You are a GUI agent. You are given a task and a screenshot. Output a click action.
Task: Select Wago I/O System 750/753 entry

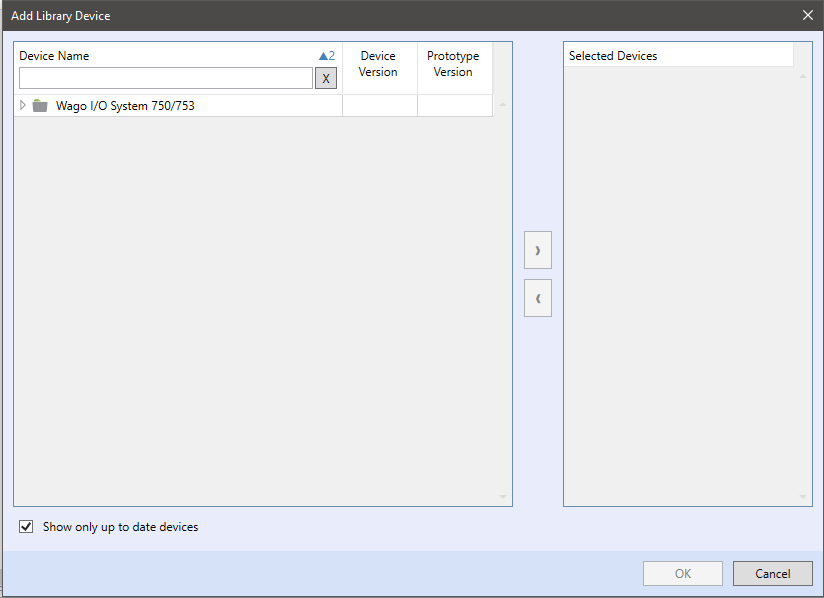125,106
